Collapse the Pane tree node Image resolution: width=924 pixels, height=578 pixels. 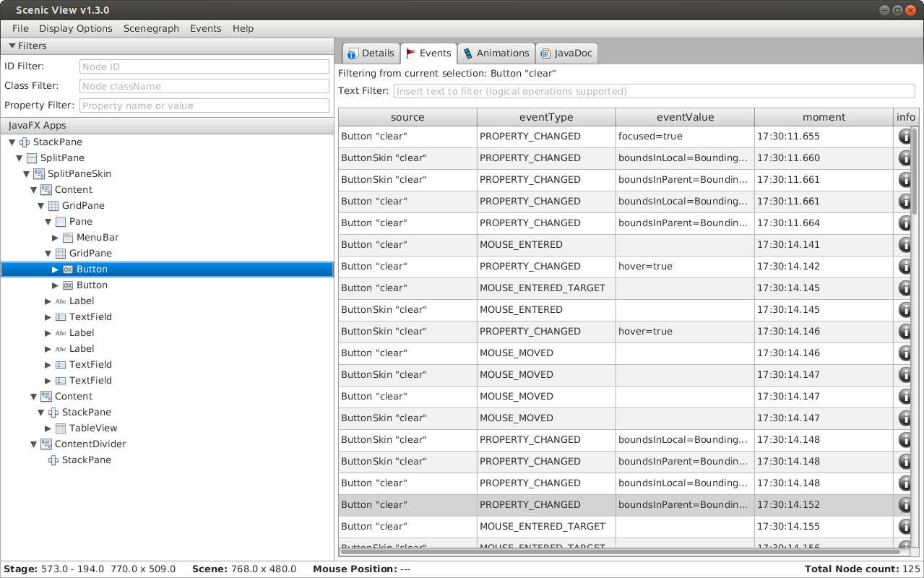(48, 222)
